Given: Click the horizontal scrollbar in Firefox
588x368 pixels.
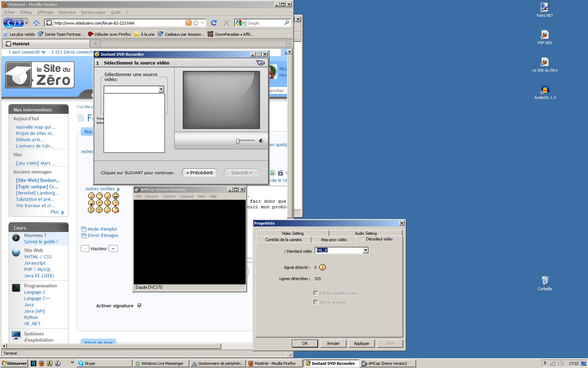Looking at the screenshot, I should pyautogui.click(x=114, y=346).
